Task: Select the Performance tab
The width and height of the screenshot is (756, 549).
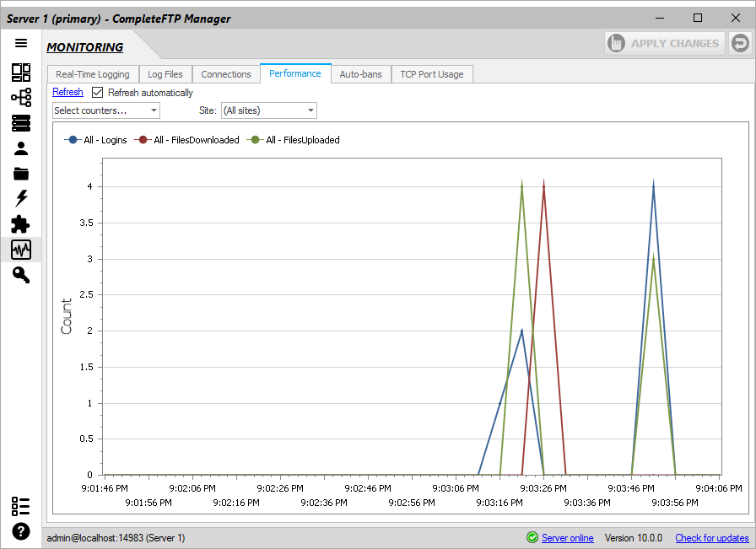Action: 295,73
